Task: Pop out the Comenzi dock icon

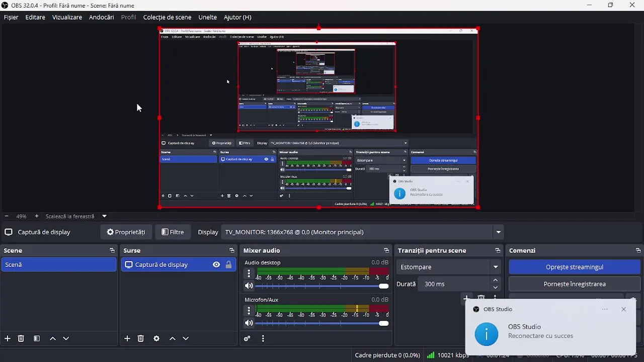Action: pyautogui.click(x=638, y=250)
